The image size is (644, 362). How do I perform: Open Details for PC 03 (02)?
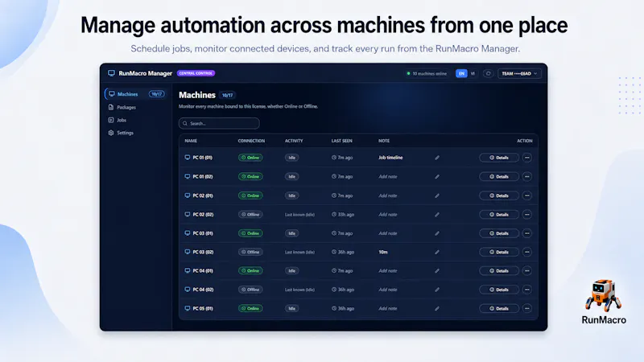(498, 252)
